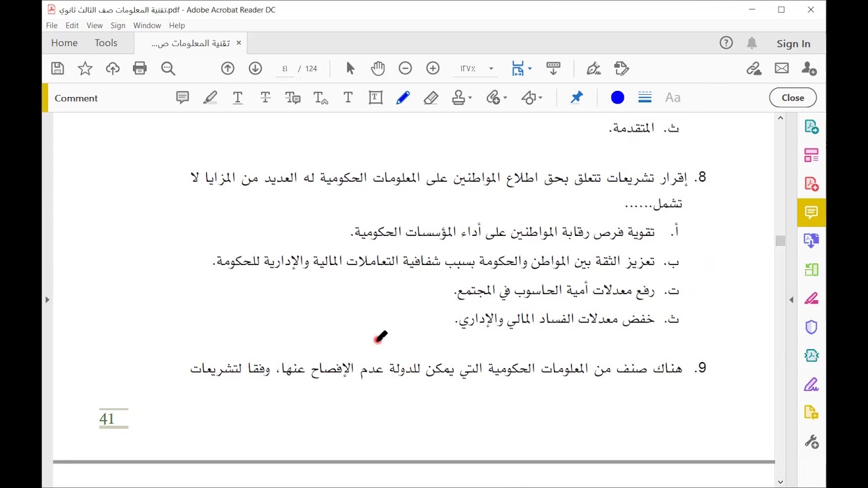Screen dimensions: 868x488
Task: Select the Replace text tool
Action: click(293, 98)
